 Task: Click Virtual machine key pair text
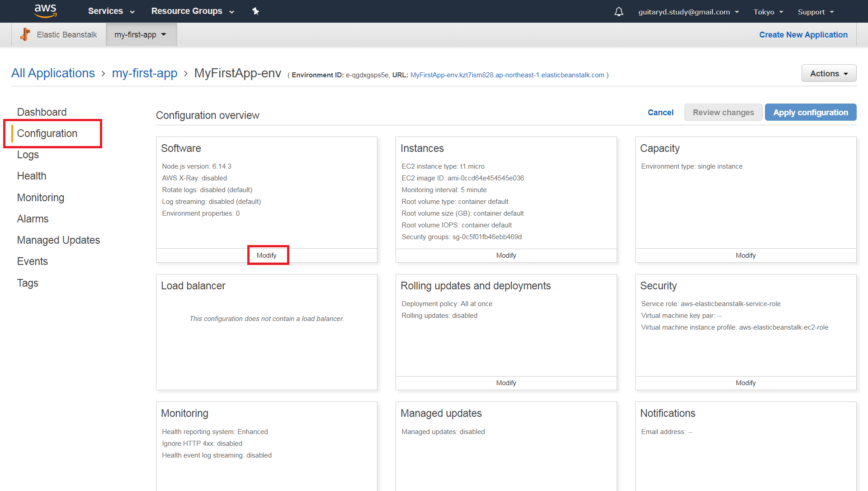click(681, 316)
